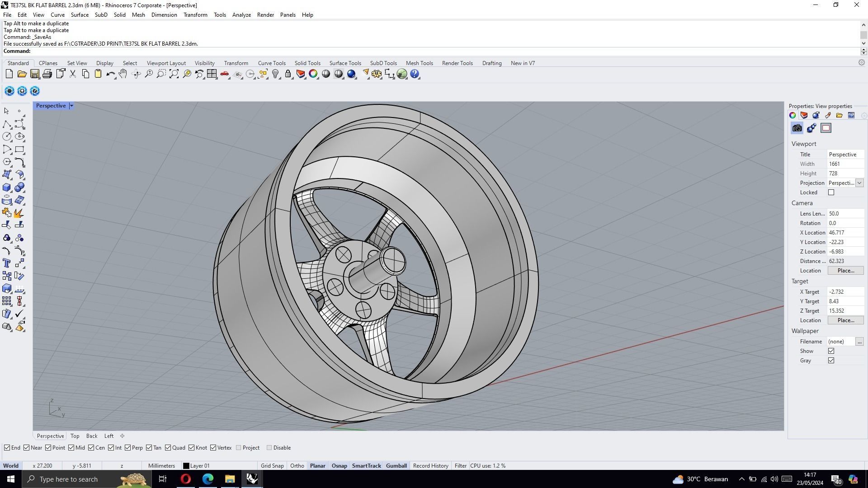Toggle the End osnap checkbox
Image resolution: width=868 pixels, height=488 pixels.
7,448
